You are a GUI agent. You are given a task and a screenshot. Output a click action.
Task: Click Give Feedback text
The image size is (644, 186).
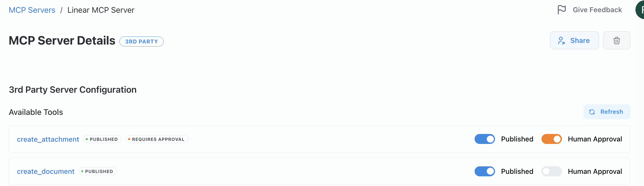pyautogui.click(x=597, y=10)
